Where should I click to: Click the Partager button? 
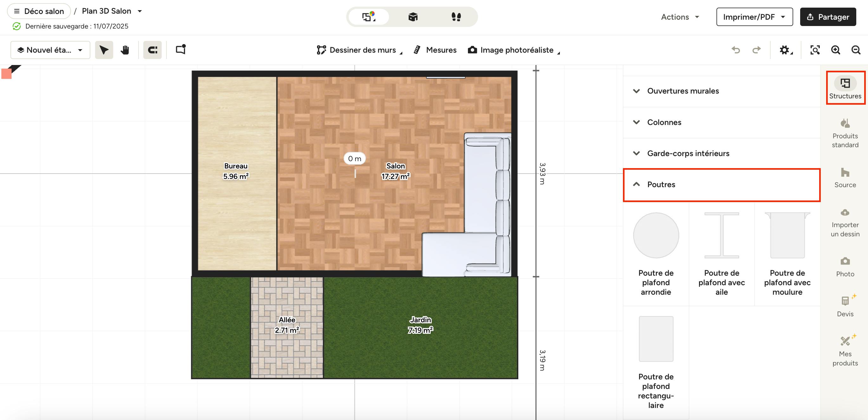(828, 17)
